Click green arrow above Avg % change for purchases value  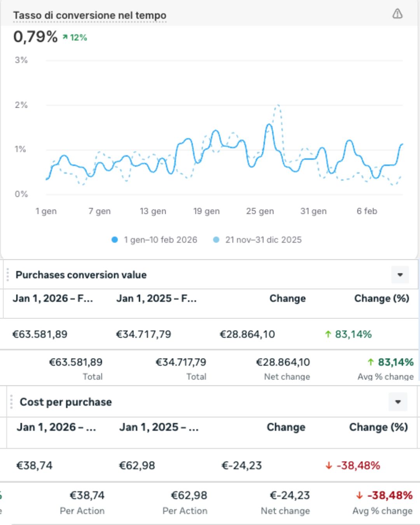(x=371, y=362)
